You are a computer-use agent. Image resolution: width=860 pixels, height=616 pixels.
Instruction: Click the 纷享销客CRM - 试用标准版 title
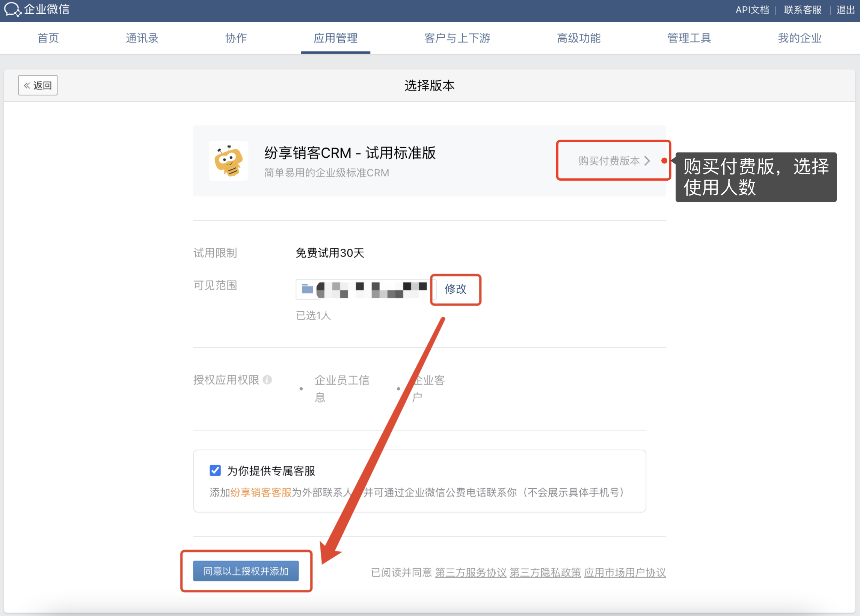coord(350,153)
